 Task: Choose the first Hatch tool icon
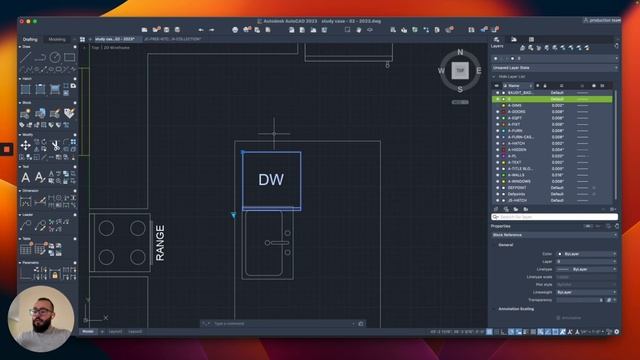pyautogui.click(x=26, y=89)
